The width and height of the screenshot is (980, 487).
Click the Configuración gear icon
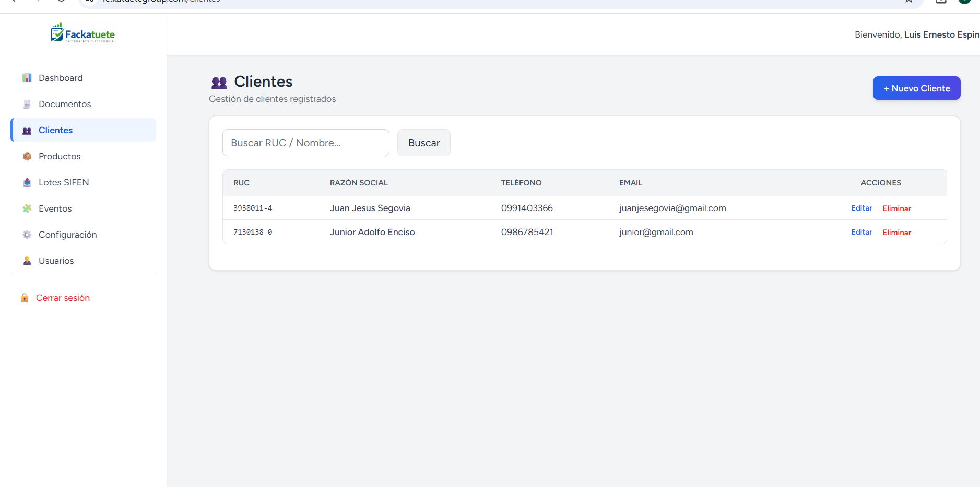(27, 235)
